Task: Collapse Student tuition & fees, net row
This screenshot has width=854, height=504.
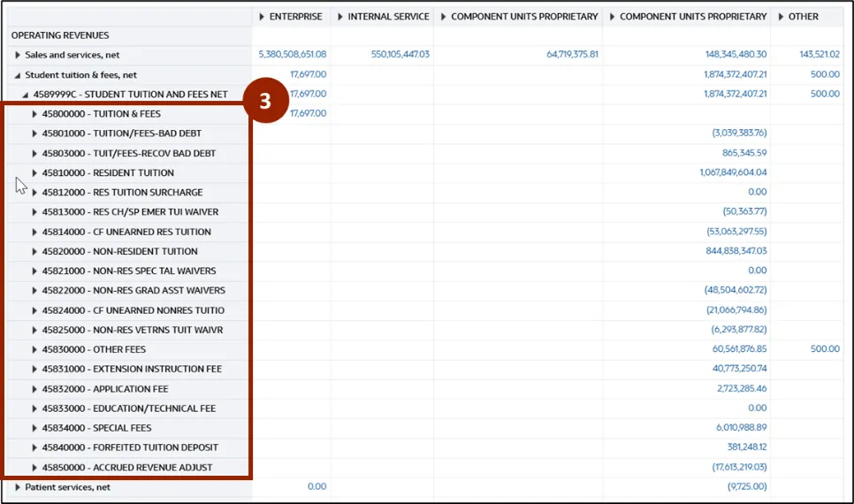Action: click(18, 75)
